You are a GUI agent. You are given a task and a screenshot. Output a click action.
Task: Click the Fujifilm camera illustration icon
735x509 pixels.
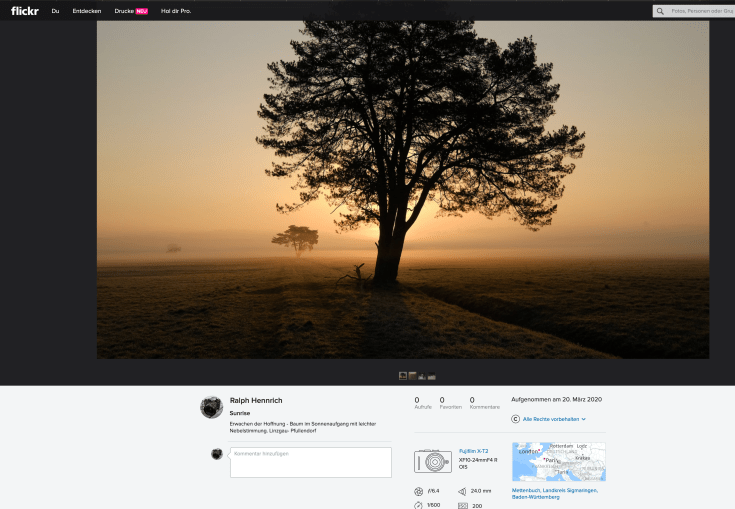pos(433,461)
